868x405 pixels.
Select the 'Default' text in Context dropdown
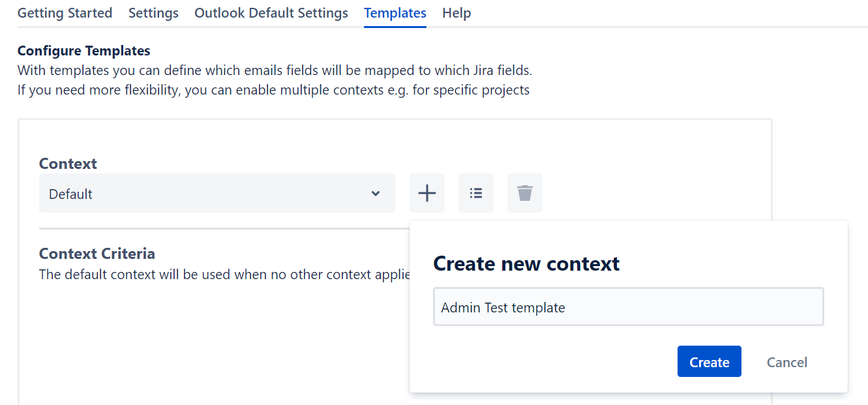point(70,194)
